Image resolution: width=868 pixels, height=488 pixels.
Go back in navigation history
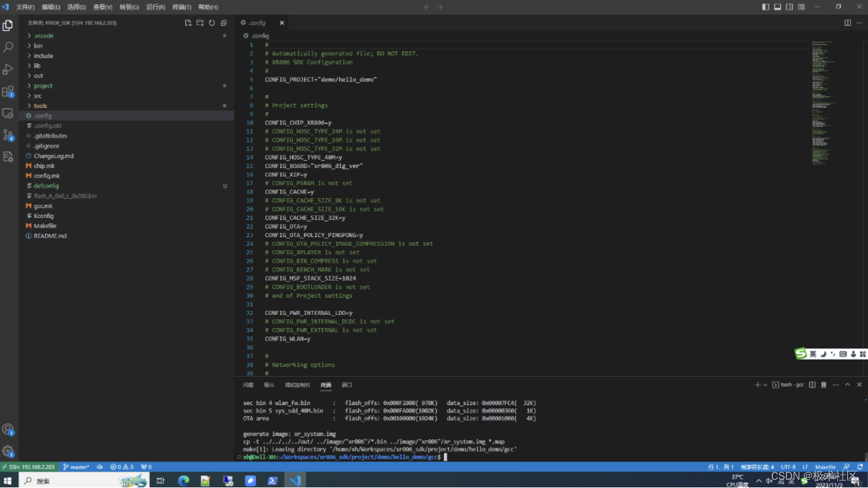(427, 7)
